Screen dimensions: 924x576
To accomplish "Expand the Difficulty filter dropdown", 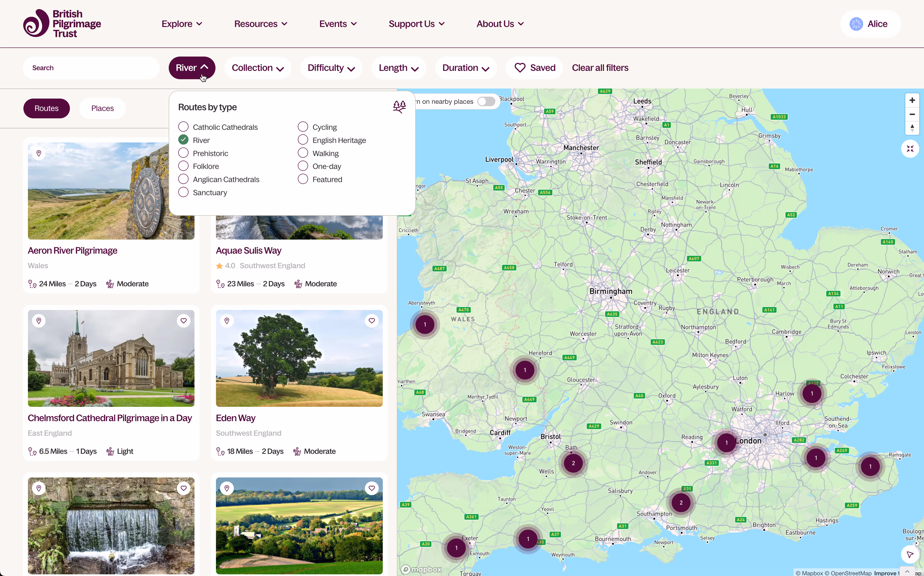I will pos(331,68).
